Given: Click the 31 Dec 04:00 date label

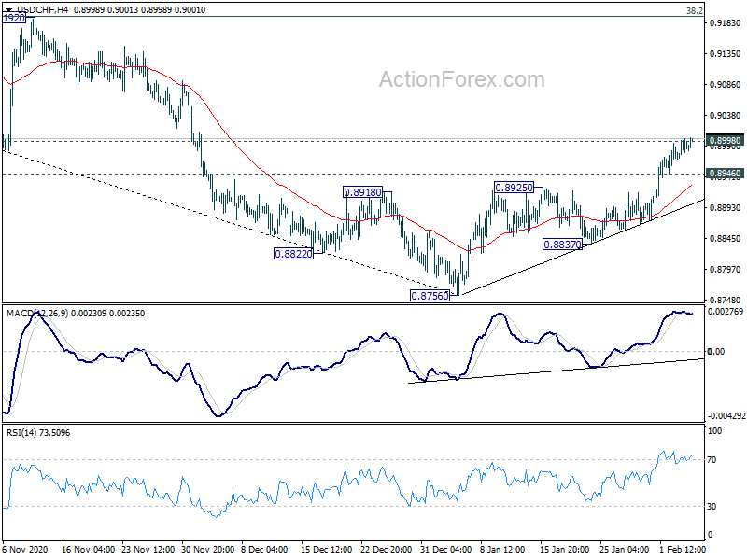Looking at the screenshot, I should pyautogui.click(x=445, y=549).
